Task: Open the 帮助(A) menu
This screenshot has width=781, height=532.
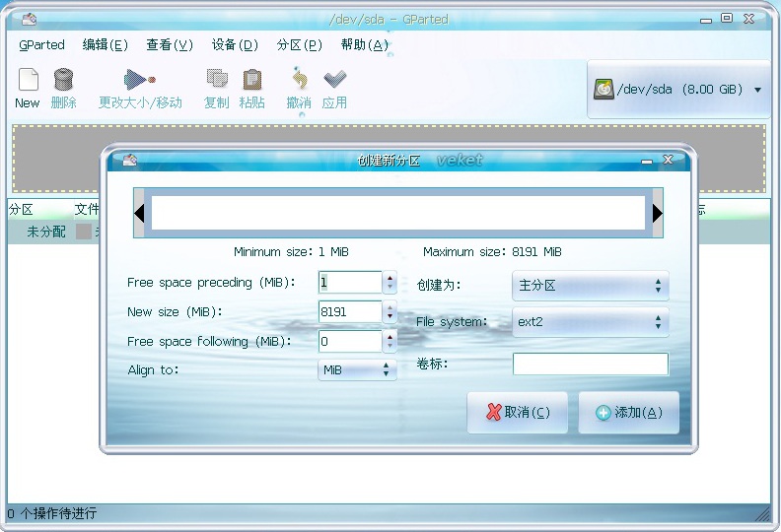Action: [x=365, y=45]
